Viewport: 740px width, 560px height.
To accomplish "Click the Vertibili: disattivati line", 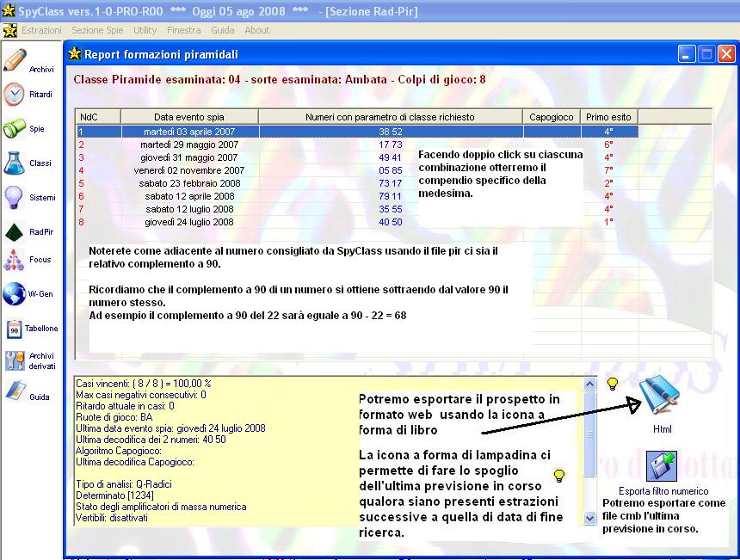I will (x=112, y=518).
